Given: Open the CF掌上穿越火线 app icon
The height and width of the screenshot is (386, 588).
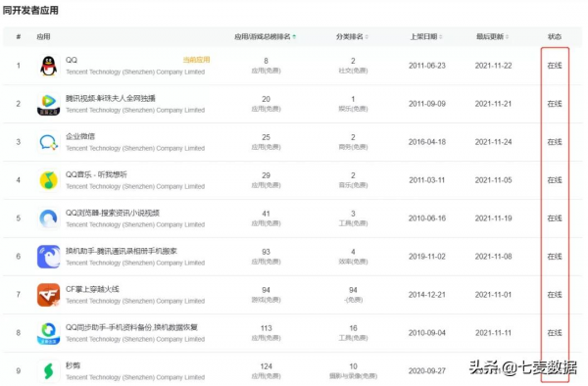Looking at the screenshot, I should click(48, 295).
